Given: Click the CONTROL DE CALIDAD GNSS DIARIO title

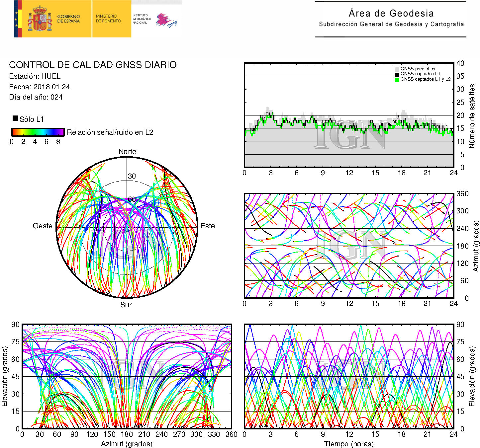Looking at the screenshot, I should click(93, 65).
